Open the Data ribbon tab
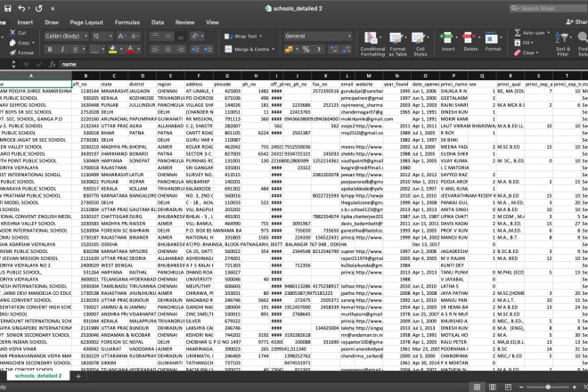 pyautogui.click(x=158, y=22)
